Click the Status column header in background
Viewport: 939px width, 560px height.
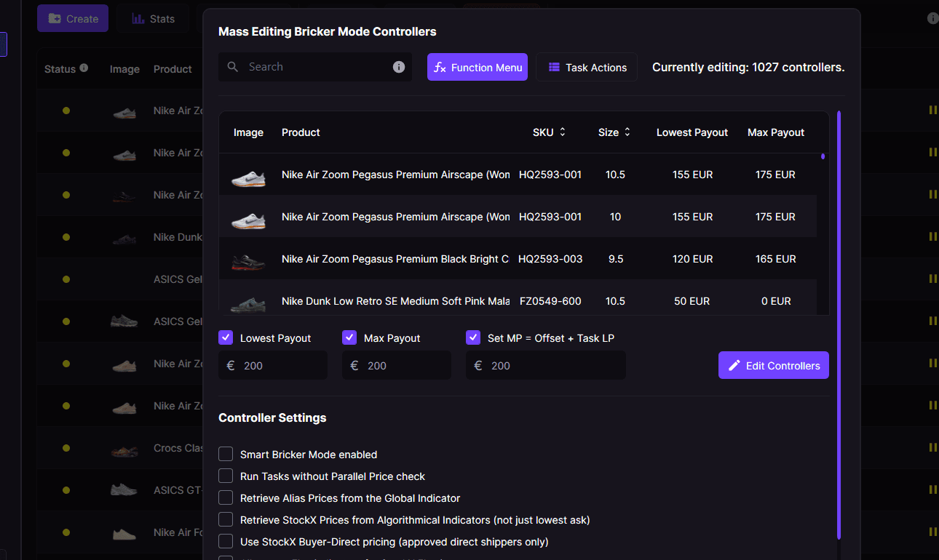coord(60,68)
